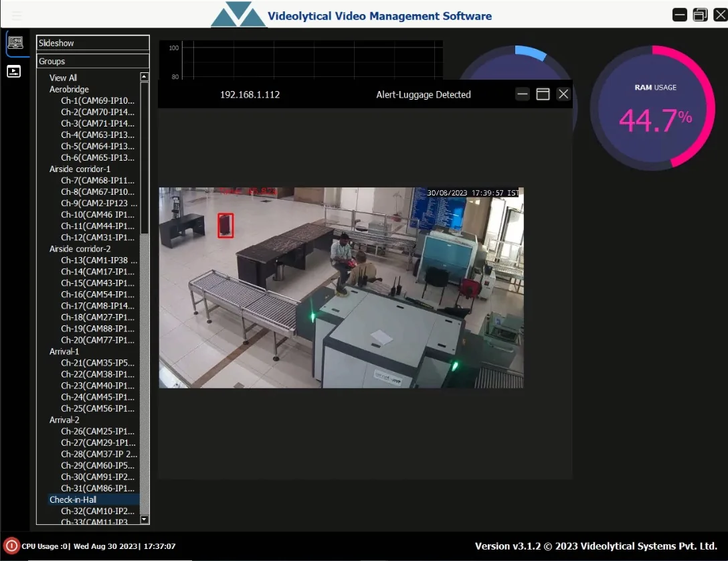
Task: Open the video playback sidebar icon
Action: [x=13, y=72]
